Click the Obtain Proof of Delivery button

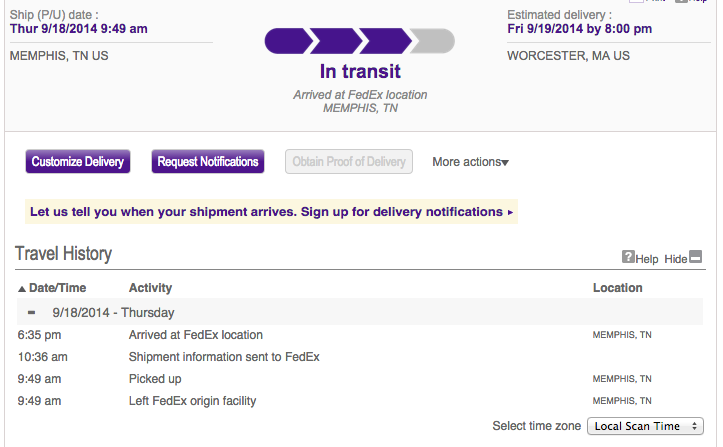point(349,162)
